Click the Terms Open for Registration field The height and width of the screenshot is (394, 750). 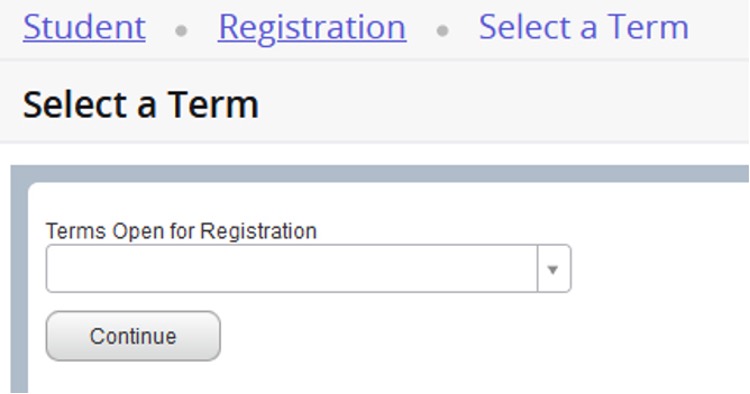[309, 269]
